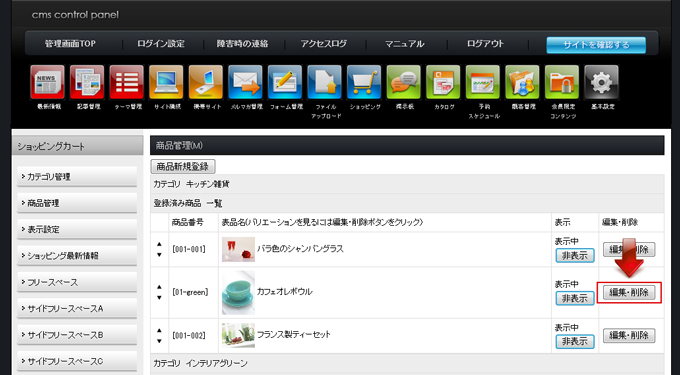Open the フォーム管理 form icon
Image resolution: width=680 pixels, height=375 pixels.
pos(285,82)
